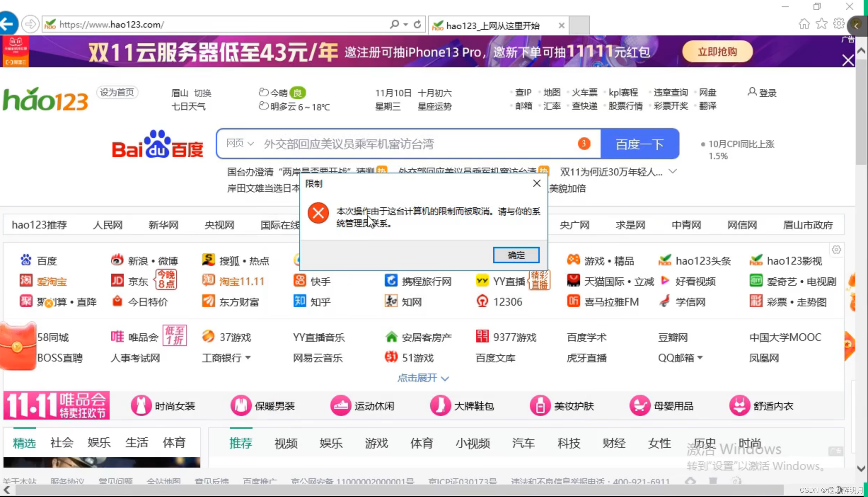Click the Baidu logo
868x497 pixels.
(x=157, y=144)
